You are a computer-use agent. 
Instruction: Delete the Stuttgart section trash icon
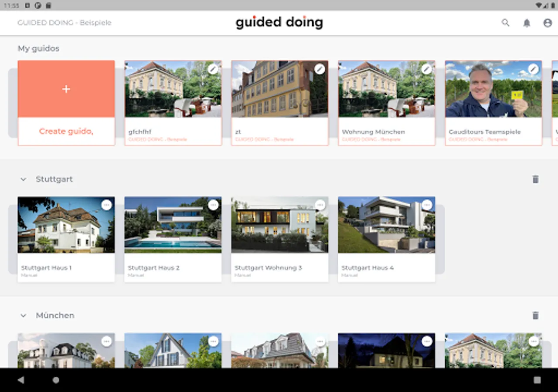pyautogui.click(x=535, y=179)
